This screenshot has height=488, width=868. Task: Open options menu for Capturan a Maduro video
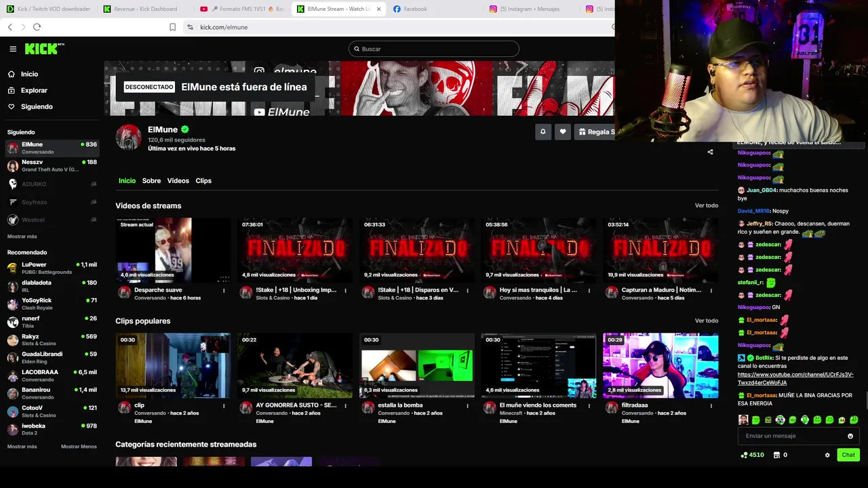point(711,291)
